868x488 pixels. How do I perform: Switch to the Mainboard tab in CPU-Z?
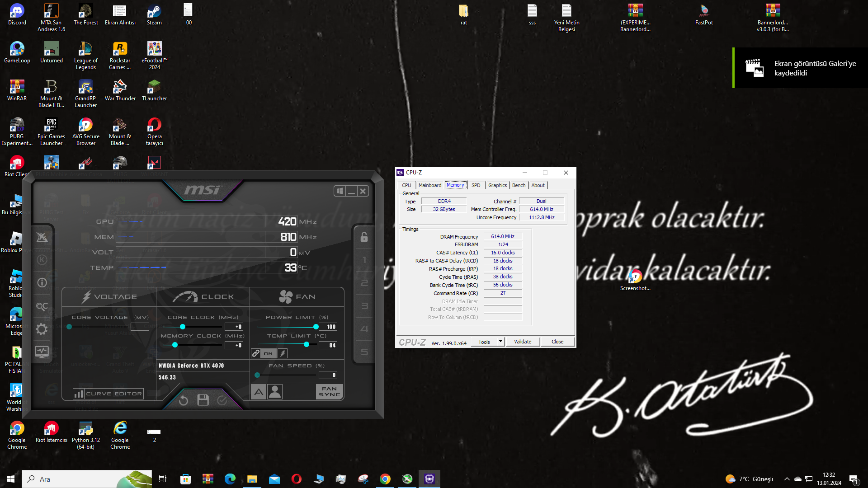click(x=430, y=185)
